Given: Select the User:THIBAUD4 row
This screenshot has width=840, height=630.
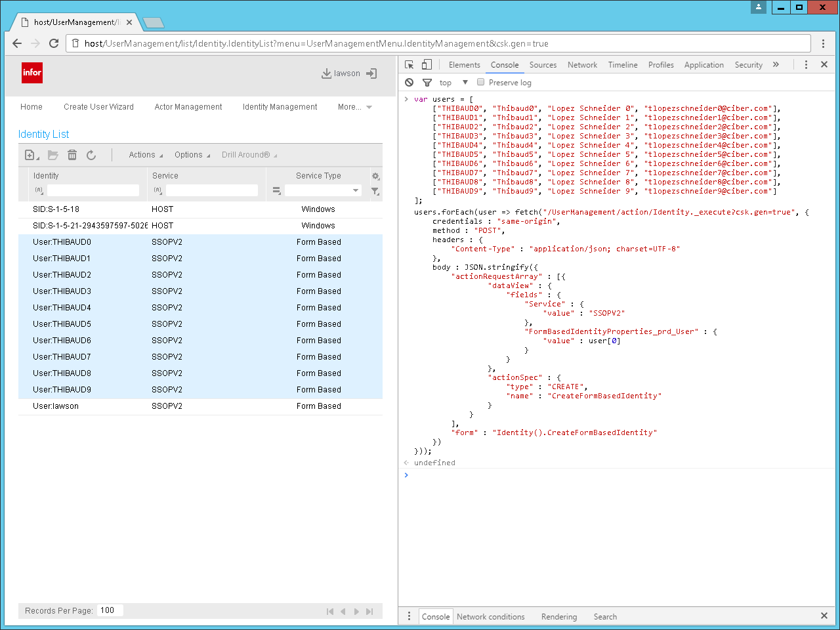Looking at the screenshot, I should click(62, 308).
